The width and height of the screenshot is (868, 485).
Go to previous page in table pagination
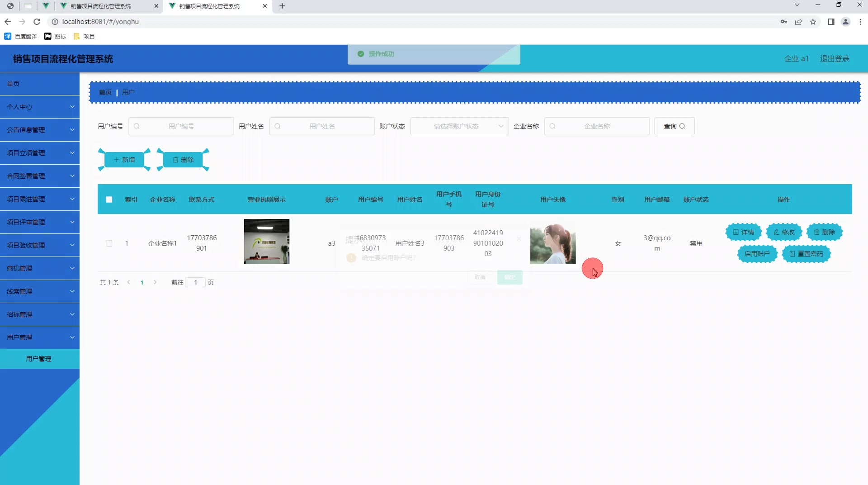[129, 282]
